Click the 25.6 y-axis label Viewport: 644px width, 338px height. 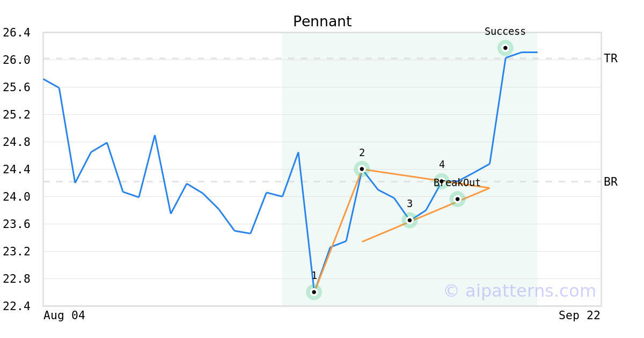coord(17,87)
